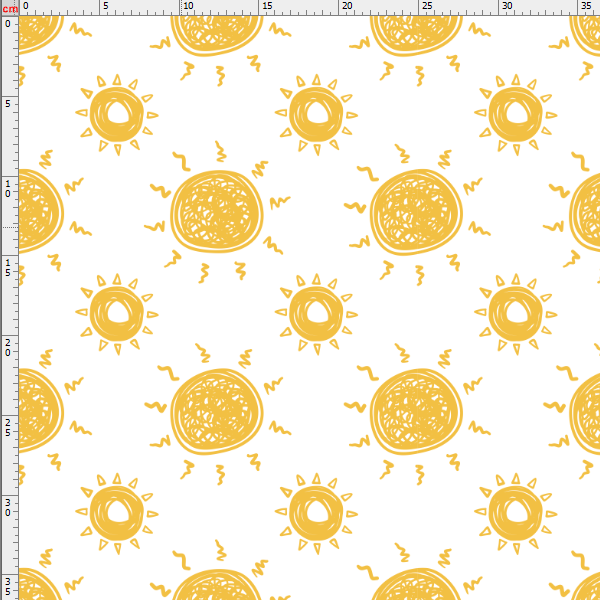The height and width of the screenshot is (600, 600).
Task: Click the 25 mark on vertical ruler
Action: (x=8, y=427)
